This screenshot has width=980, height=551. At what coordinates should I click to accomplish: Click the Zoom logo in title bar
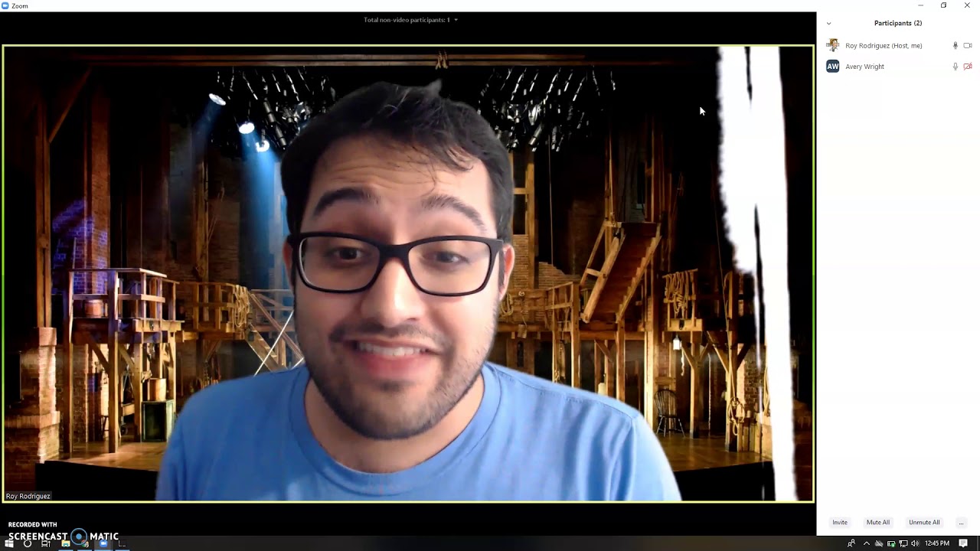tap(5, 5)
